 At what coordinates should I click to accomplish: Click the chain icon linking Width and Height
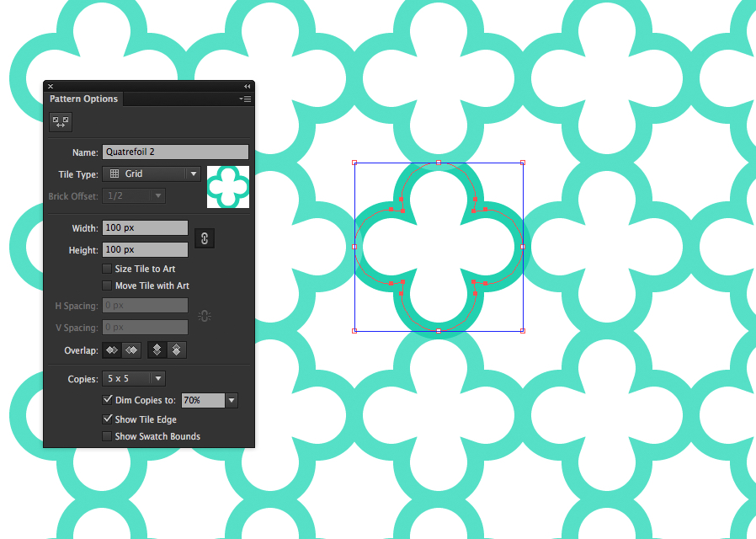tap(205, 238)
